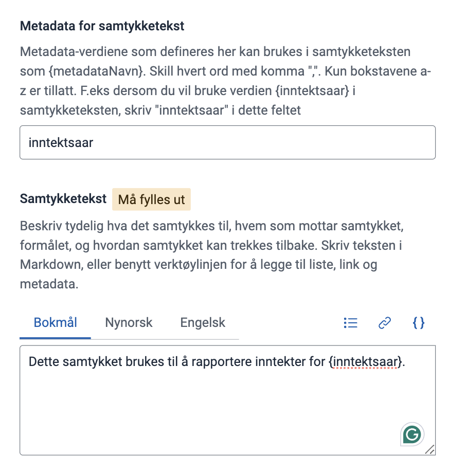Click the list formatting icon in the toolbar

click(x=350, y=323)
